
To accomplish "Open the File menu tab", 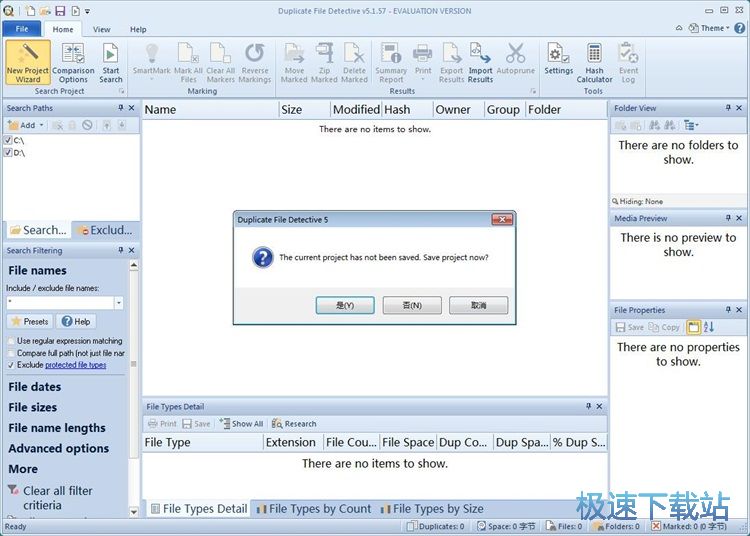I will coord(22,29).
